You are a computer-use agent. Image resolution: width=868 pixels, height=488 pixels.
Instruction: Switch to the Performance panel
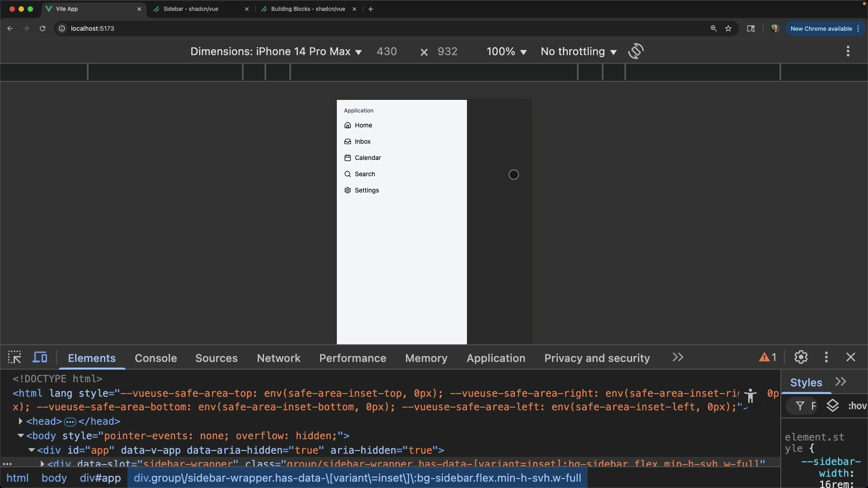pos(353,358)
